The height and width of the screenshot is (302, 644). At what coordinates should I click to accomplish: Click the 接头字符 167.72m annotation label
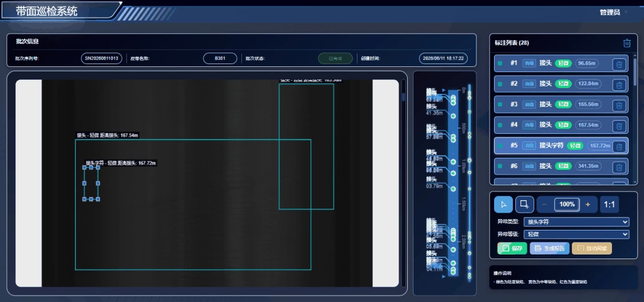point(121,163)
